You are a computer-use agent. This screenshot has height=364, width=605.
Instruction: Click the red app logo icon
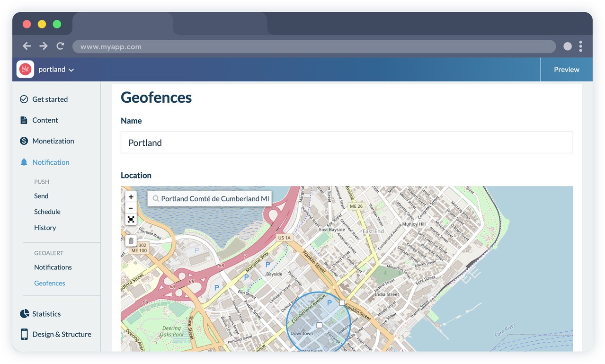(x=25, y=69)
